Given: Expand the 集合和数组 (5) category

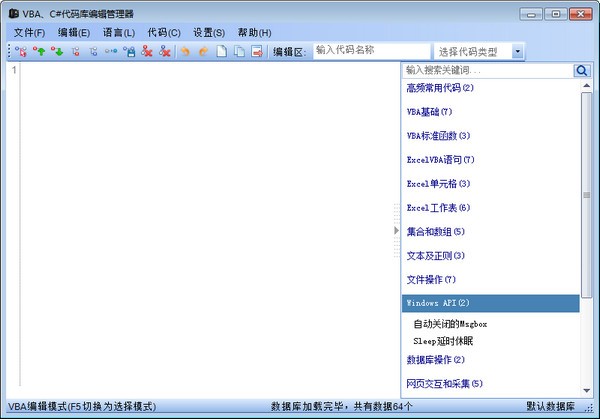Looking at the screenshot, I should (x=435, y=232).
